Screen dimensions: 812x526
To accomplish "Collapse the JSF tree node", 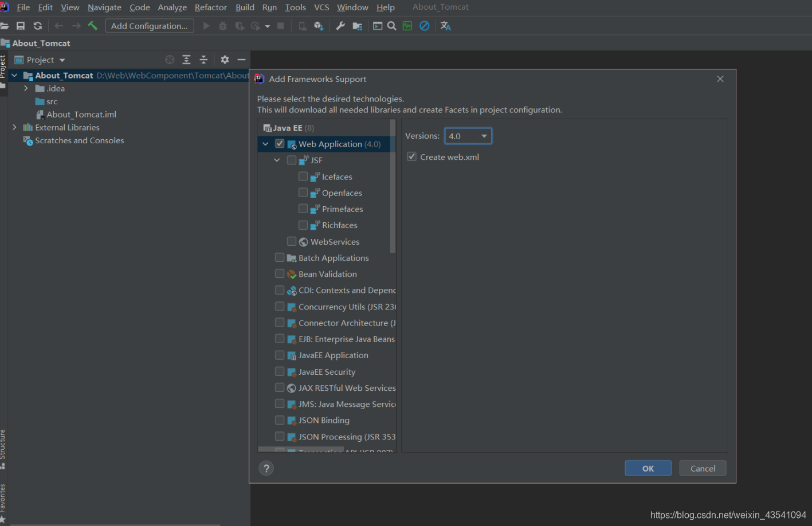I will (x=277, y=160).
